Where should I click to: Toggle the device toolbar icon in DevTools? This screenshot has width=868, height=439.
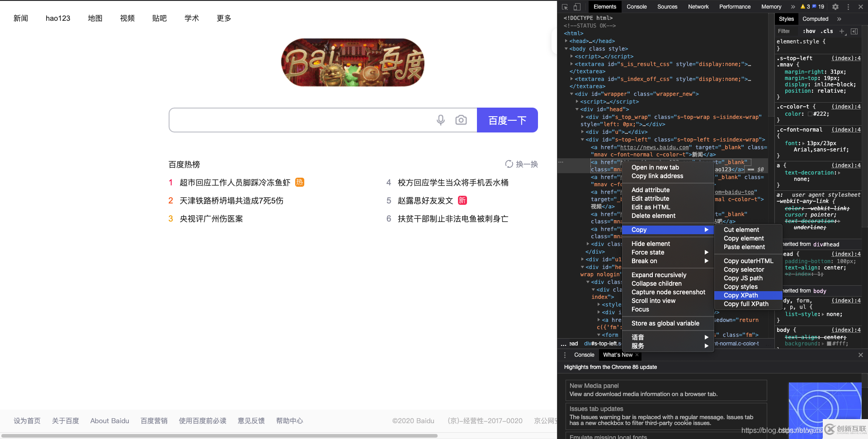tap(577, 7)
